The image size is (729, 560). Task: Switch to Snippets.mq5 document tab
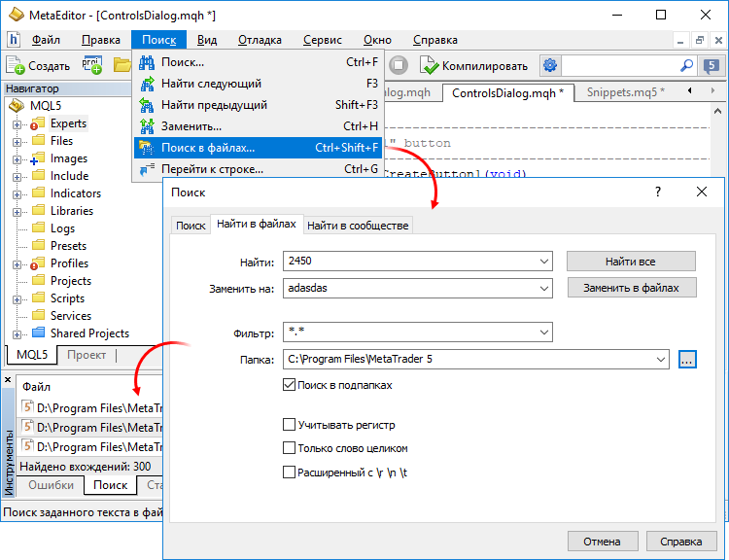point(625,92)
